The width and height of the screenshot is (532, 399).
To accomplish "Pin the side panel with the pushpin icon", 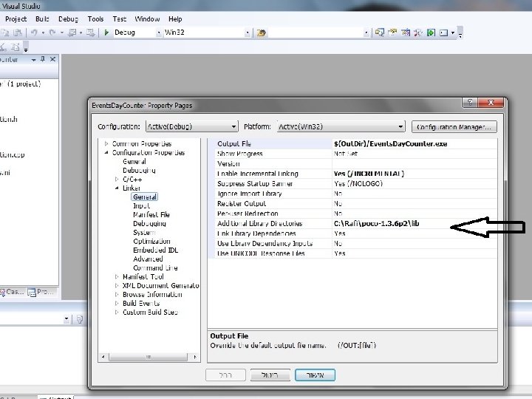I will [43, 59].
